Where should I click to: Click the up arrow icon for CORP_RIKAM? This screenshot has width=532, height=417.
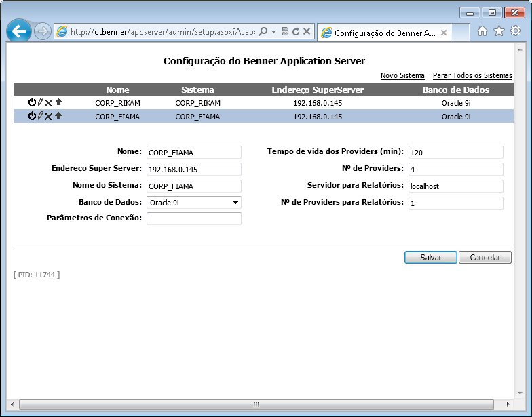click(58, 102)
